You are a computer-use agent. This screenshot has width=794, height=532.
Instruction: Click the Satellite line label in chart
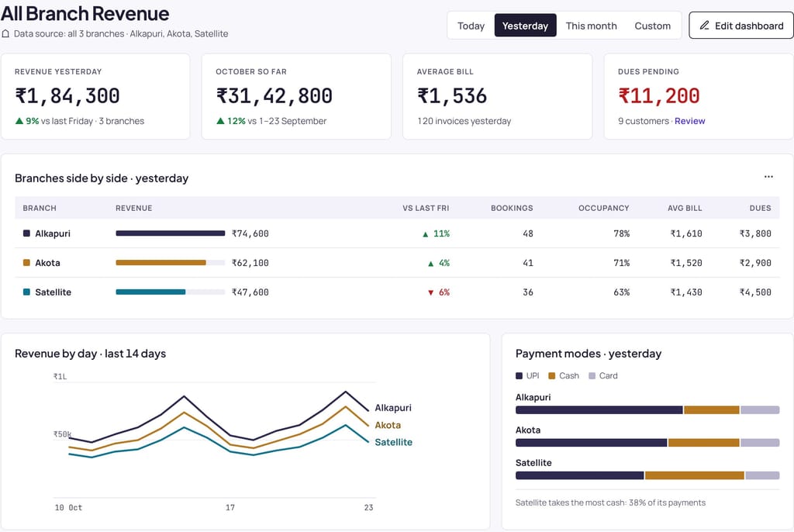coord(393,442)
